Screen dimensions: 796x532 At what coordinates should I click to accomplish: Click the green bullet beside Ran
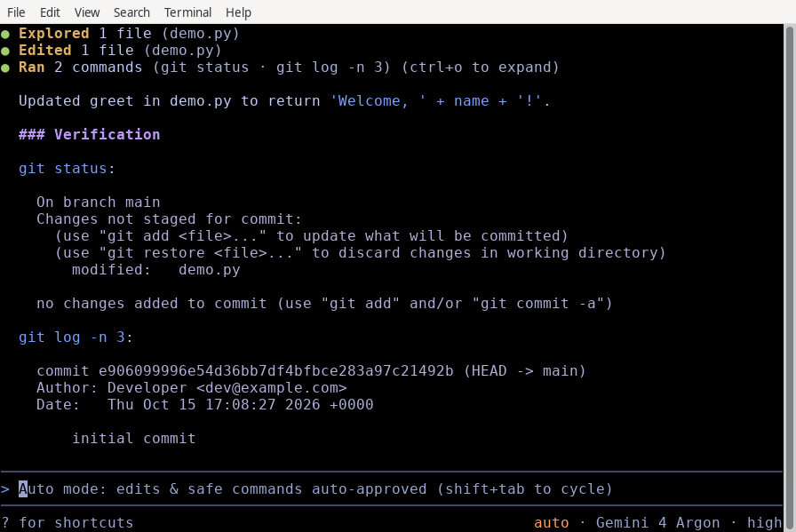tap(5, 67)
